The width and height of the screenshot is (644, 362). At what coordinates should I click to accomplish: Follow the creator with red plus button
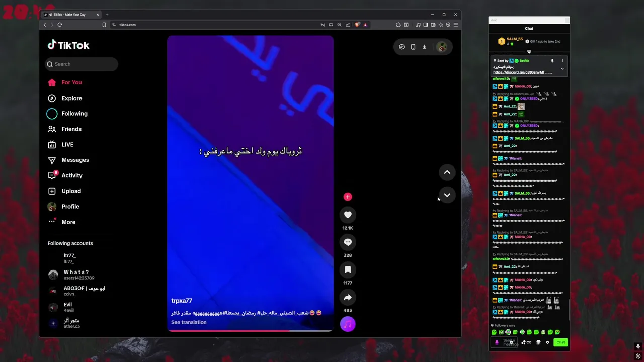tap(348, 197)
